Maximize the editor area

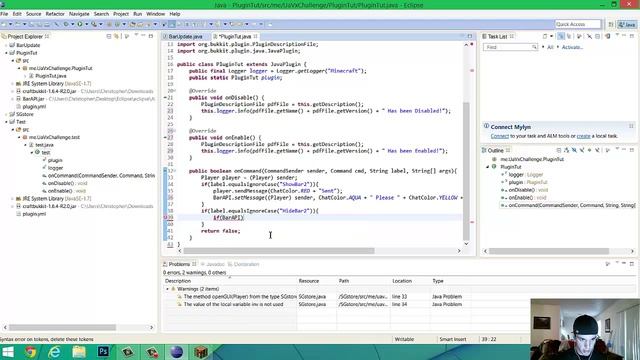470,36
